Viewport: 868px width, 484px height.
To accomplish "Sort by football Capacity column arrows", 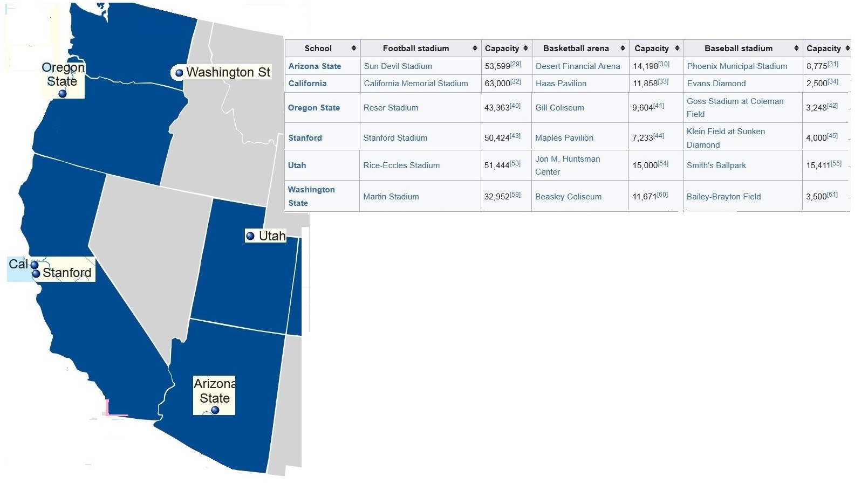I will coord(525,48).
